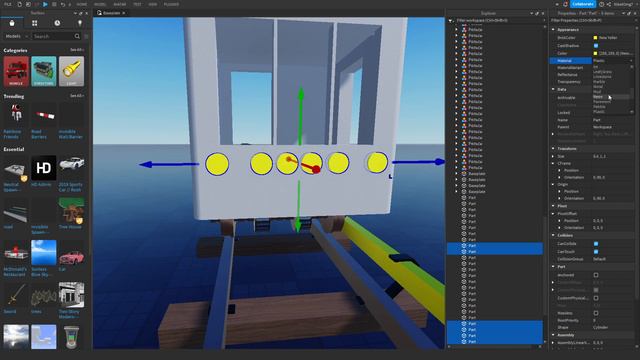This screenshot has width=640, height=360.
Task: Toggle the Anchored checkbox
Action: tap(596, 275)
